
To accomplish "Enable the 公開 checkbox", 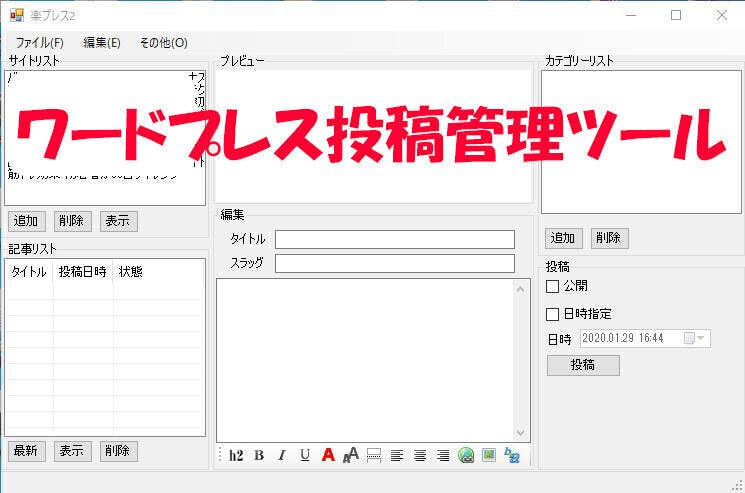I will [x=552, y=286].
